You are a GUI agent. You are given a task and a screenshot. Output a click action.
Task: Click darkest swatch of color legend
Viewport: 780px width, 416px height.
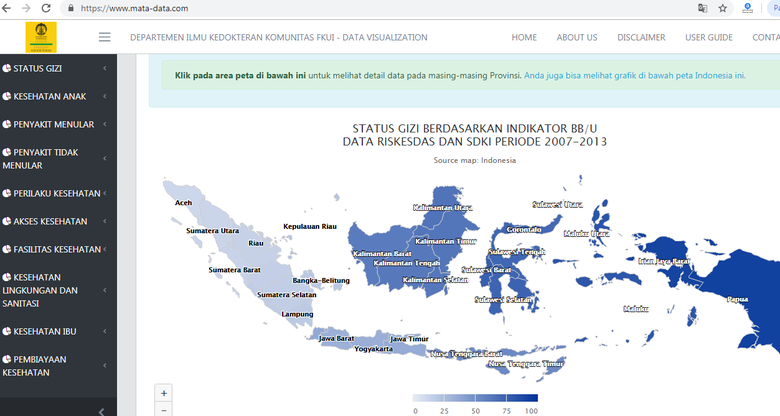point(522,398)
